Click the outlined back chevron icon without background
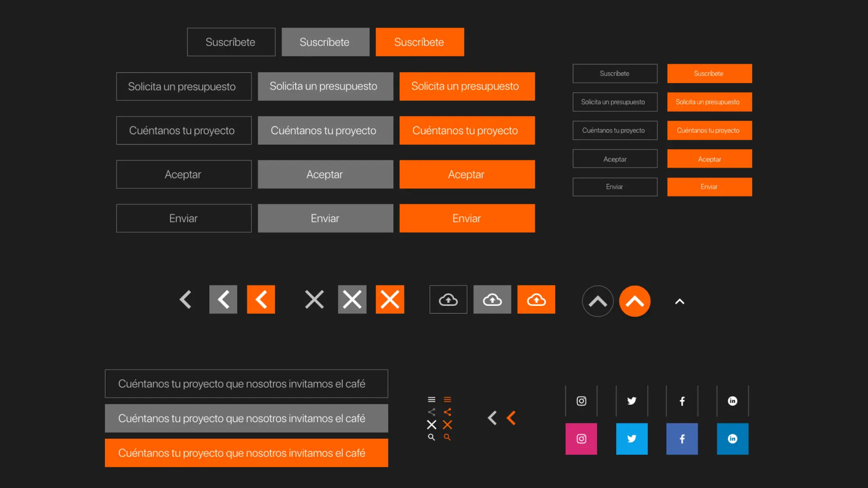Viewport: 868px width, 488px height. coord(185,299)
